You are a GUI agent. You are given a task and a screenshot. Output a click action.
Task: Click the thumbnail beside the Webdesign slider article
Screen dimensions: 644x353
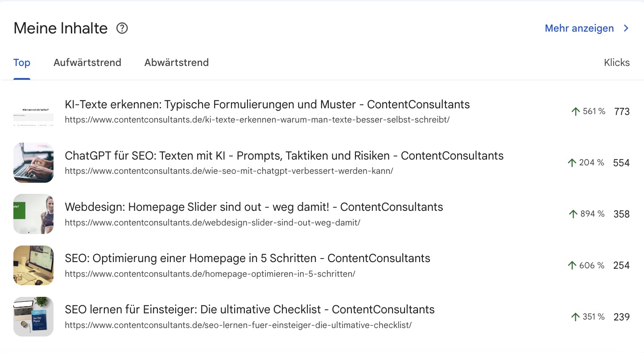pyautogui.click(x=33, y=214)
